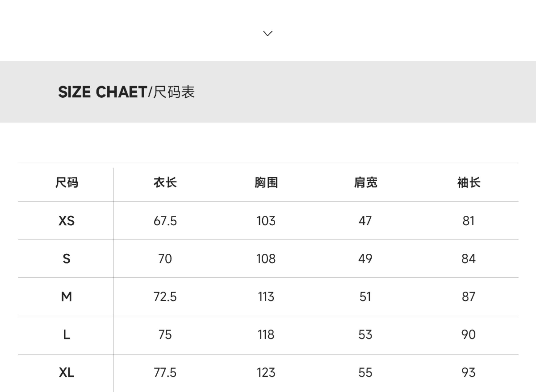Click the 胸围 column header

pos(266,182)
